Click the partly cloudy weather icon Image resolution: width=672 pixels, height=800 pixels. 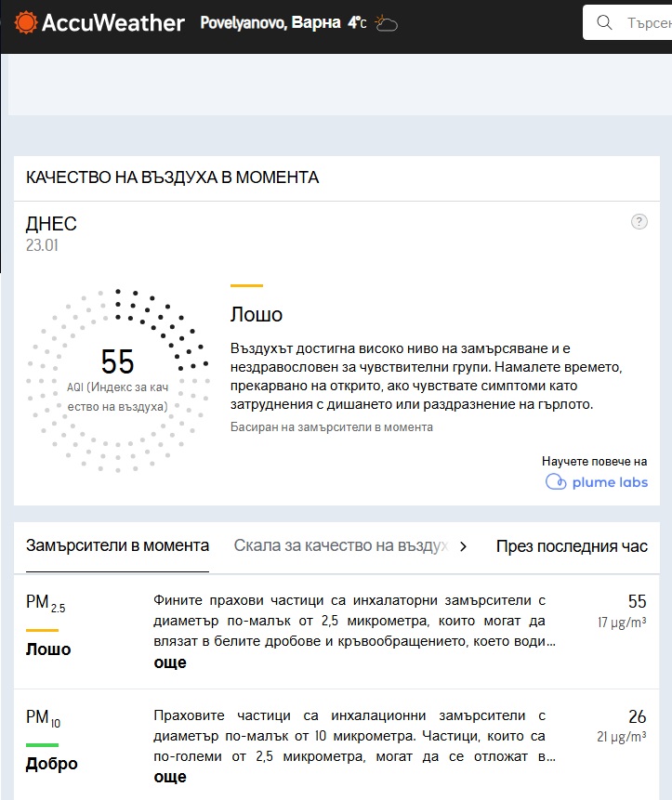point(386,23)
